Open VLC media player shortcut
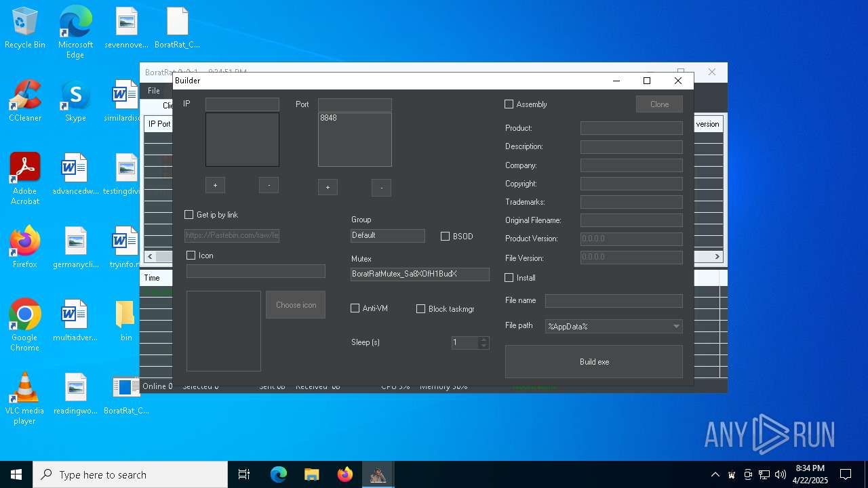 point(25,399)
